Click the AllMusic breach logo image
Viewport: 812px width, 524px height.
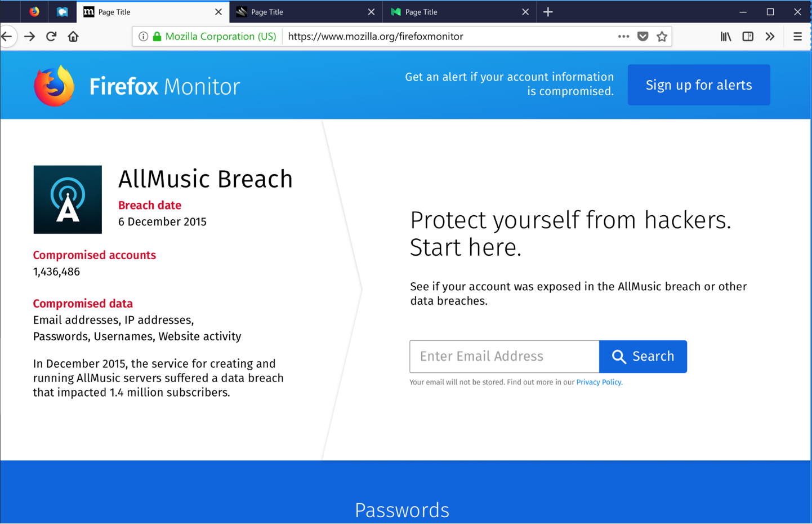[x=68, y=199]
